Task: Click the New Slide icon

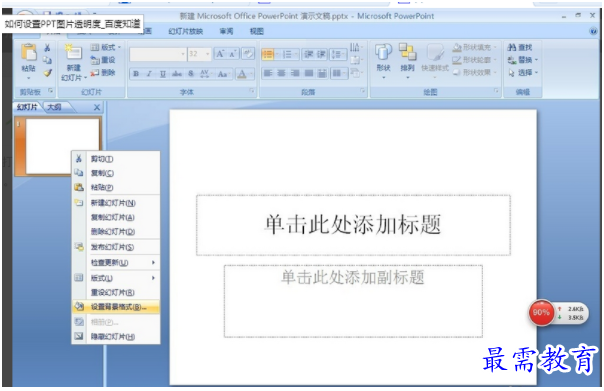Action: (73, 53)
